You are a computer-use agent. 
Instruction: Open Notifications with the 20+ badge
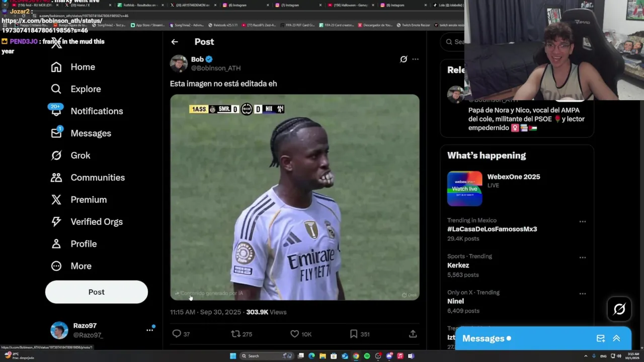click(x=87, y=111)
